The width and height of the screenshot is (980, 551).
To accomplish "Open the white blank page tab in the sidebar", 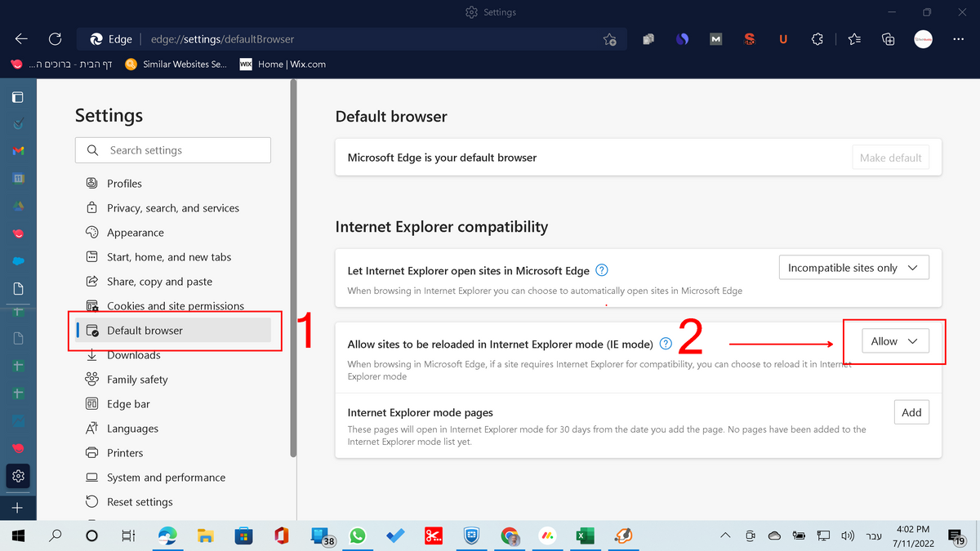I will pyautogui.click(x=18, y=288).
